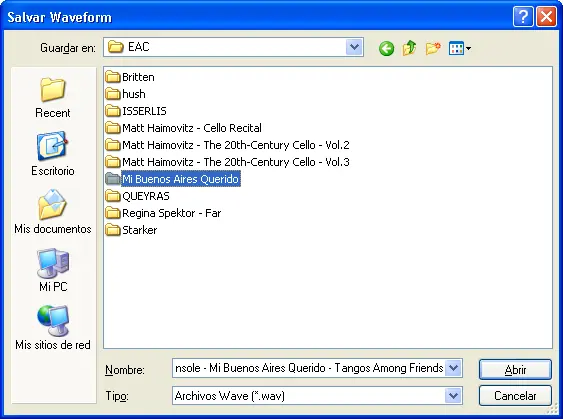563x419 pixels.
Task: Click inside the Nombre filename field
Action: 309,368
